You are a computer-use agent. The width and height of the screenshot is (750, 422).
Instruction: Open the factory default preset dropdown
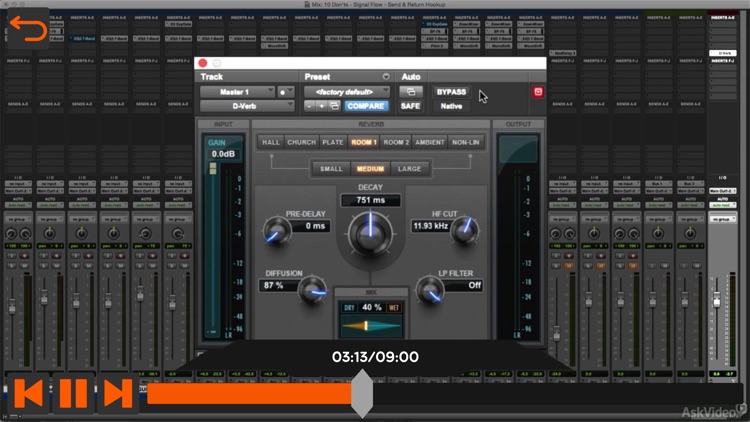tap(347, 92)
